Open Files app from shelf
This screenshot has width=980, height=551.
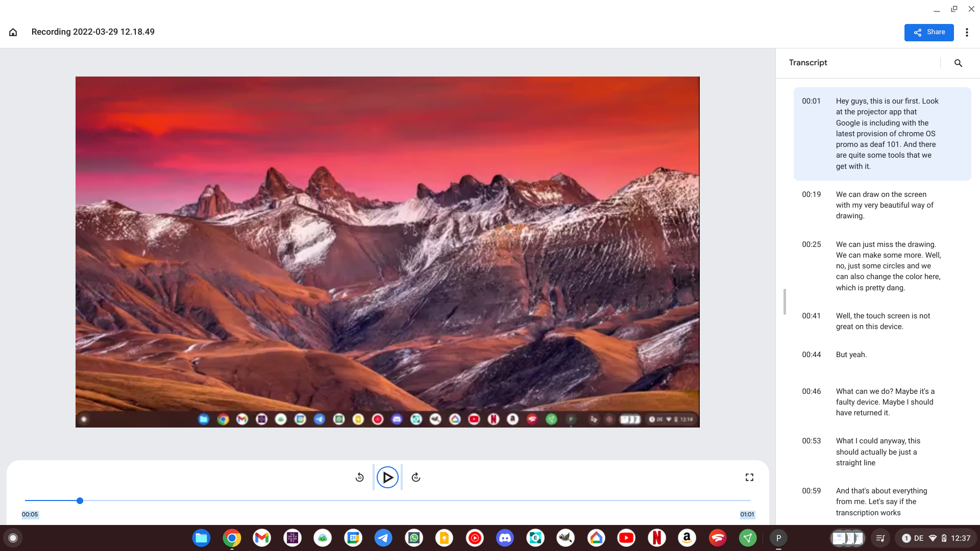tap(201, 538)
